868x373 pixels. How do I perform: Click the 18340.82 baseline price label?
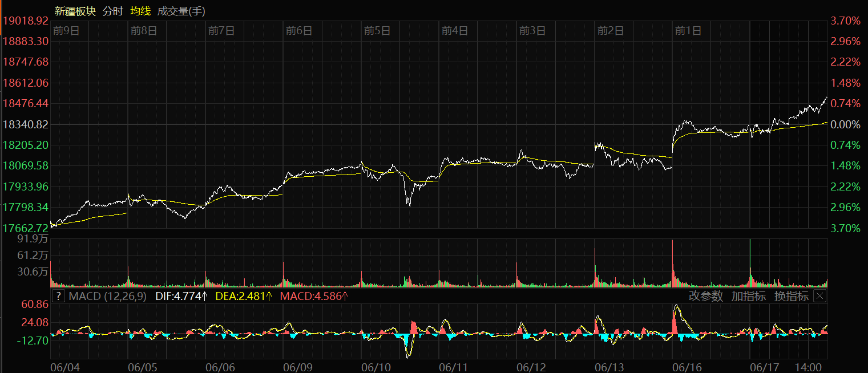(26, 124)
